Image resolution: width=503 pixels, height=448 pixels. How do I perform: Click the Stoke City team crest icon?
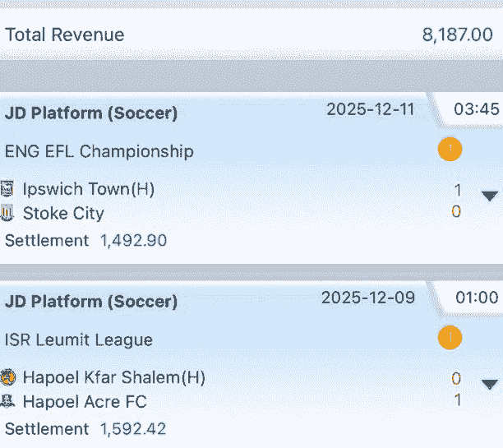tap(8, 214)
